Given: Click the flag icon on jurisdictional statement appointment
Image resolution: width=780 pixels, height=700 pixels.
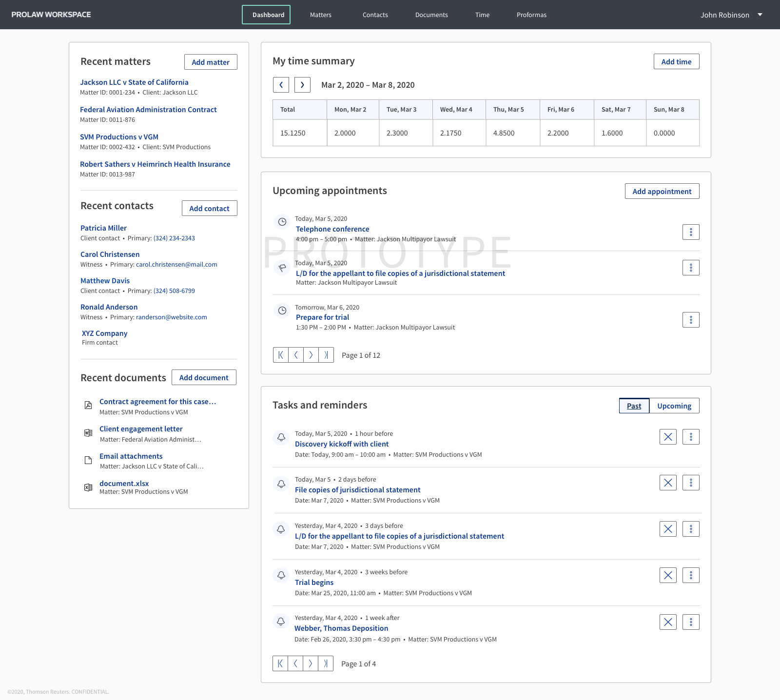Looking at the screenshot, I should 282,267.
